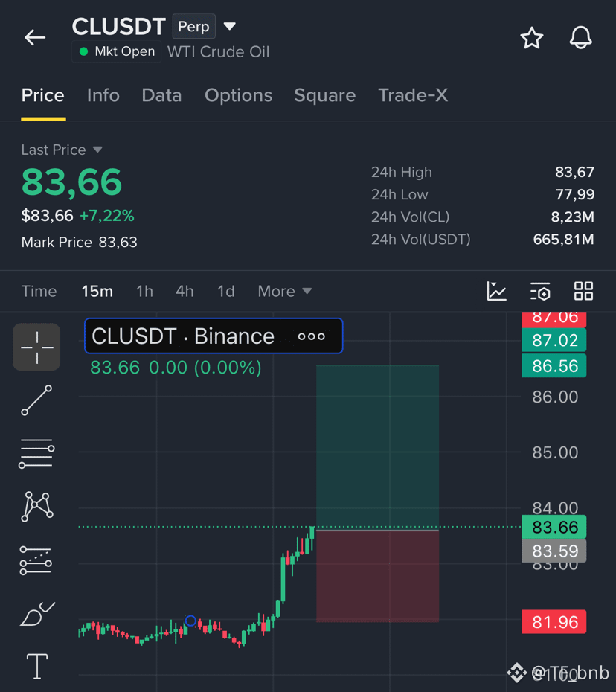Viewport: 616px width, 692px height.
Task: Click the +7,22% change text
Action: click(107, 216)
